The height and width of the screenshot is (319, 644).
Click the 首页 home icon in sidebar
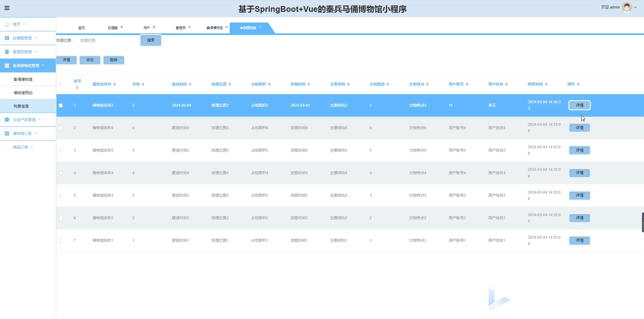pos(7,24)
